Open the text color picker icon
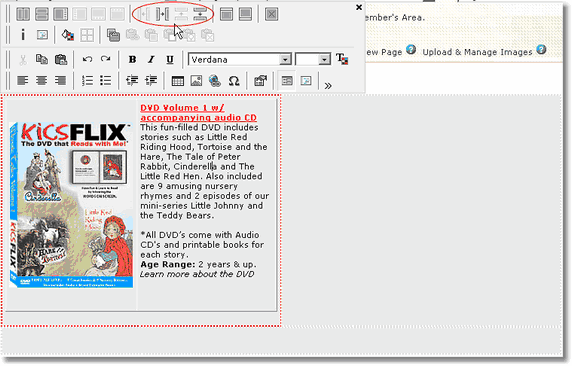572x366 pixels. [x=342, y=59]
